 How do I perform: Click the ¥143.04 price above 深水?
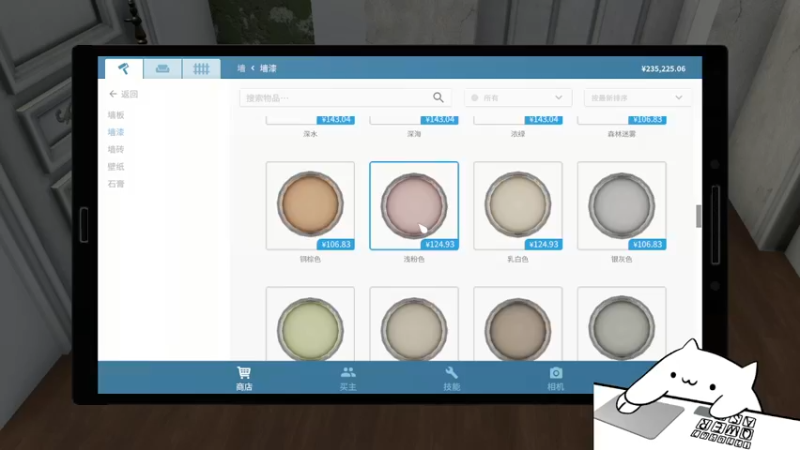coord(336,119)
